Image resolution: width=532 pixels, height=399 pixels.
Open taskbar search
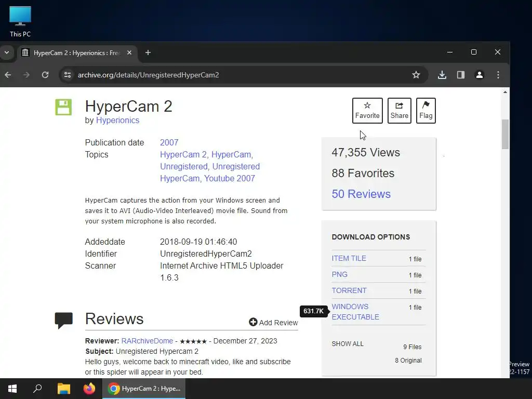point(37,389)
